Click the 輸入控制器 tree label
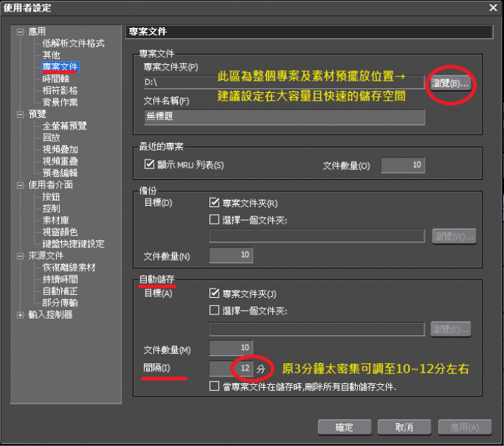 [x=50, y=314]
